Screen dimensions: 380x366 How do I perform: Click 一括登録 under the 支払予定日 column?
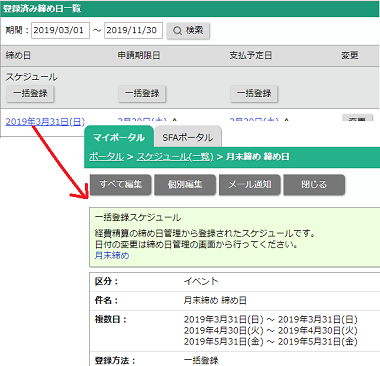click(254, 93)
